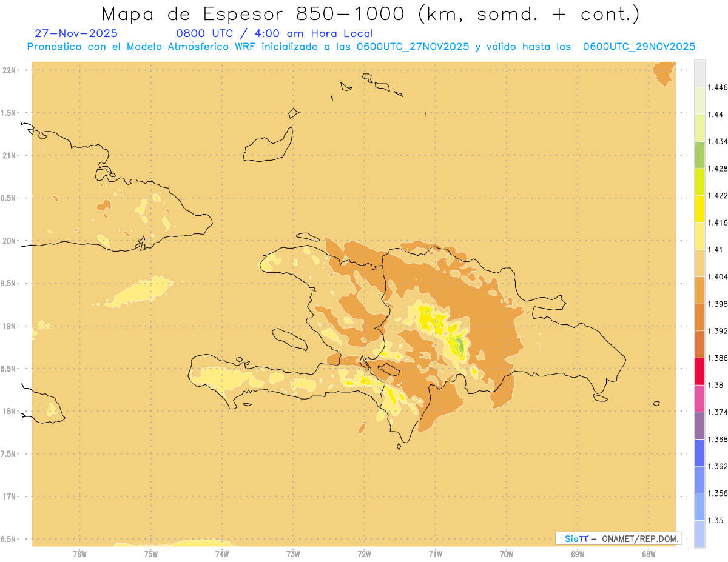
Task: Click the latitude label "18N"
Action: click(9, 411)
